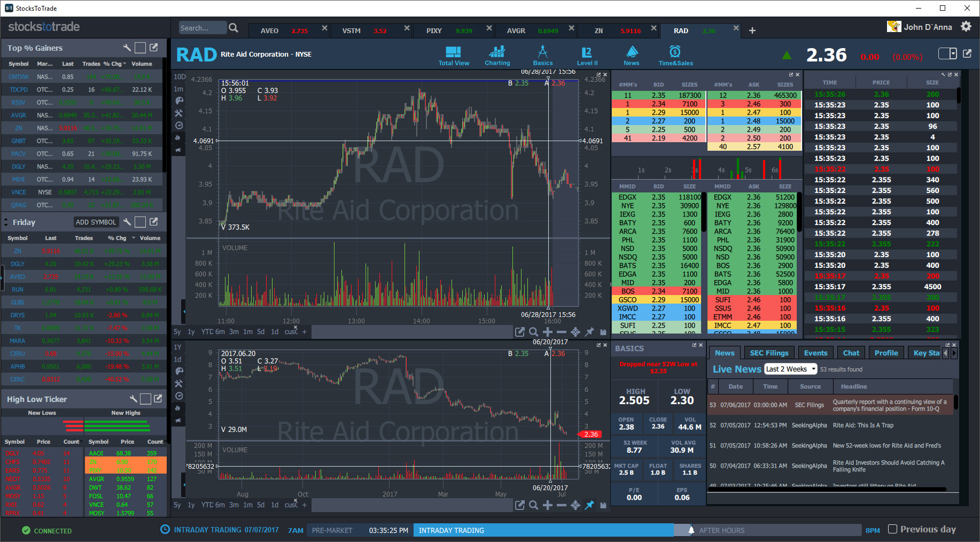Viewport: 980px width, 542px height.
Task: Open the Top % Gainers wrench settings
Action: (x=127, y=48)
